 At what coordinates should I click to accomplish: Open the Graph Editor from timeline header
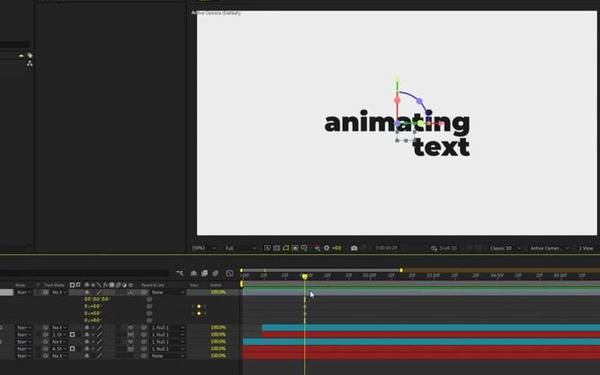click(230, 273)
